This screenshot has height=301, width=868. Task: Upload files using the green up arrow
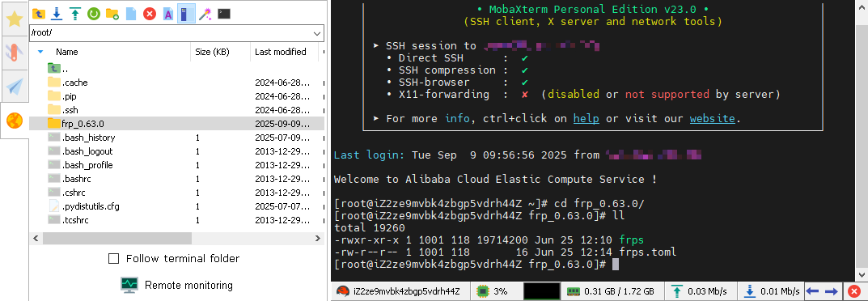tap(74, 14)
